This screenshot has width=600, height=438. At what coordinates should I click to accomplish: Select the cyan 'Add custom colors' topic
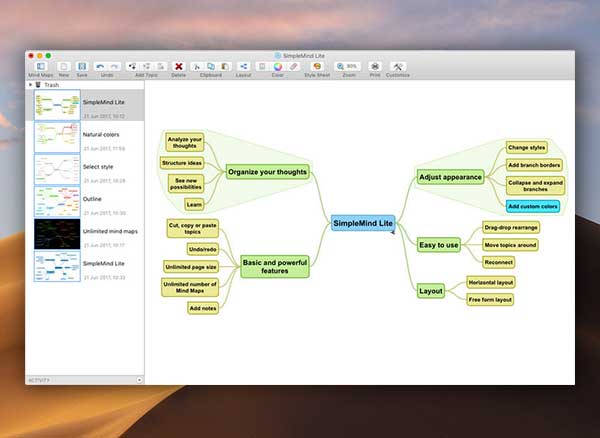point(533,207)
